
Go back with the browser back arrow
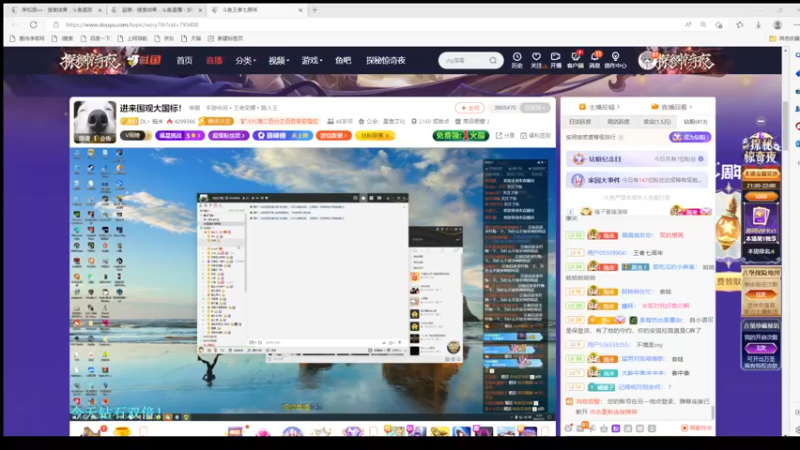tap(15, 24)
